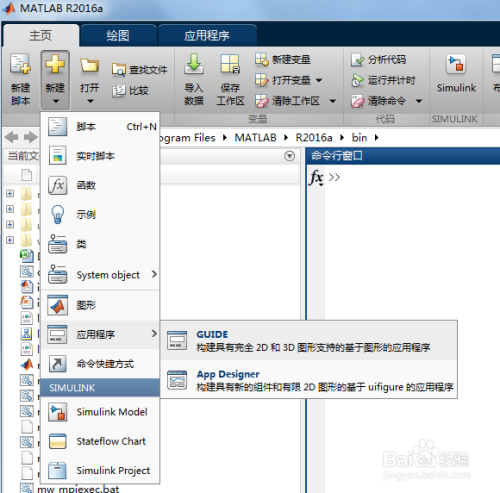Select App (应用程序) submenu entry in New menu
The image size is (500, 493).
tap(100, 334)
